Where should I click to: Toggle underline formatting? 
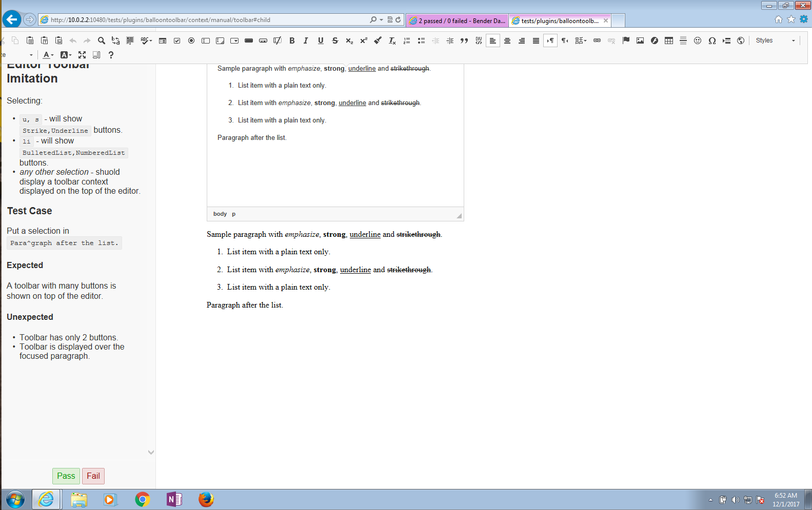click(321, 40)
